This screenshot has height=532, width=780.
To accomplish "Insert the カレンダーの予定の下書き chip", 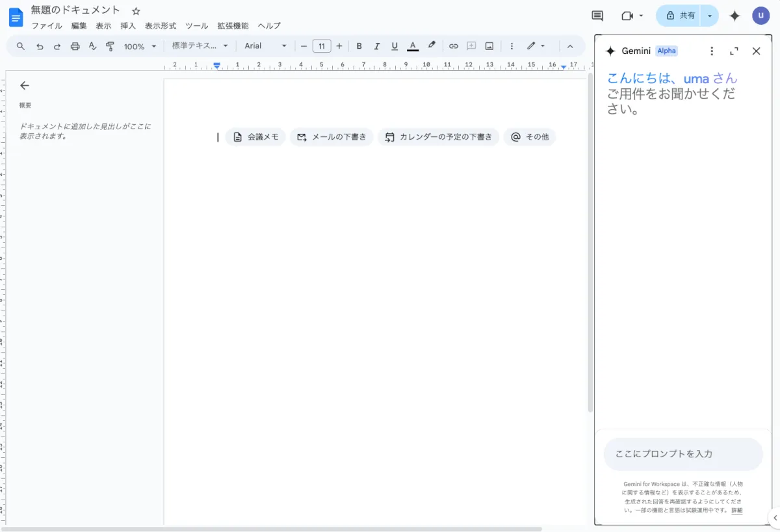I will [439, 137].
